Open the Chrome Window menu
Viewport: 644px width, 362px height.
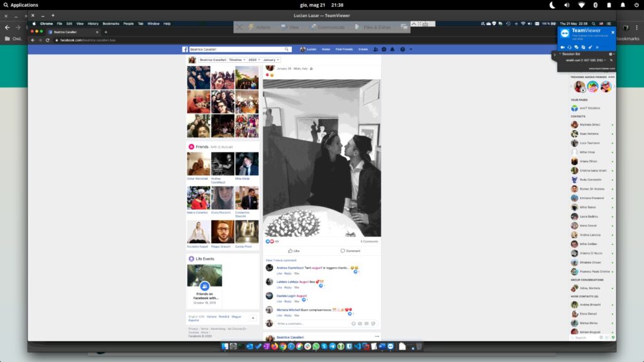click(153, 24)
